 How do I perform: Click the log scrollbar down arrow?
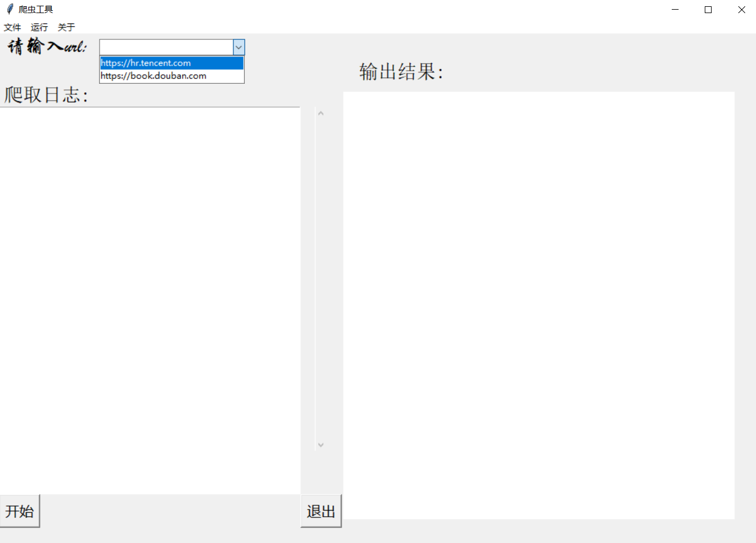click(x=321, y=445)
